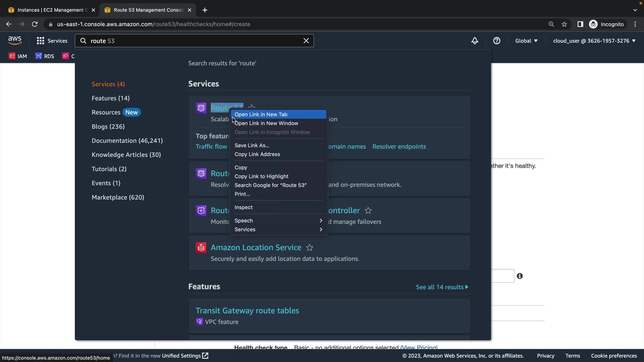Switch to Instances EC2 Management tab
Image resolution: width=644 pixels, height=362 pixels.
pos(50,10)
